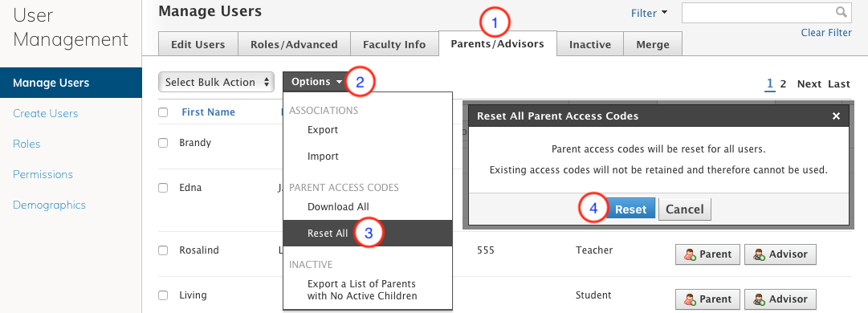Open the Filter dropdown
Viewport: 868px width, 313px height.
pos(650,14)
